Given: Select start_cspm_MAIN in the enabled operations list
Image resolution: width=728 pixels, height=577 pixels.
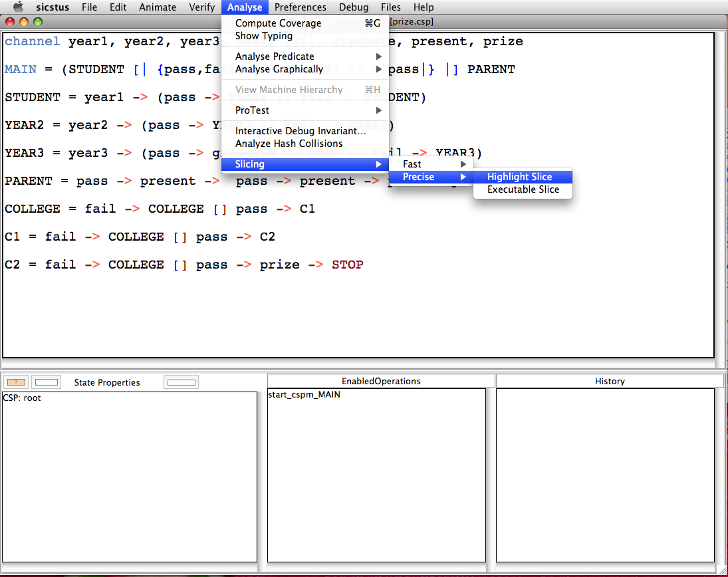Looking at the screenshot, I should point(304,395).
